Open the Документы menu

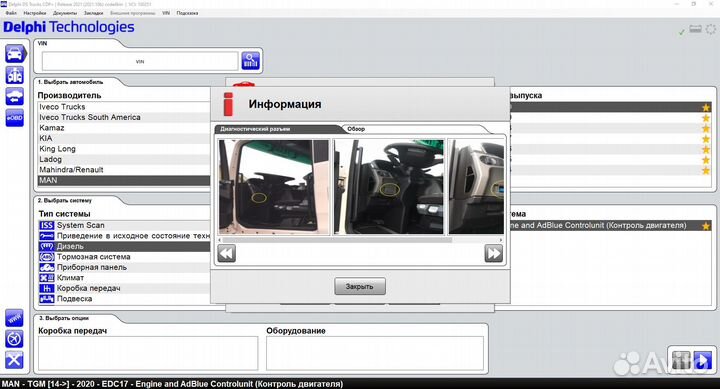(x=65, y=13)
